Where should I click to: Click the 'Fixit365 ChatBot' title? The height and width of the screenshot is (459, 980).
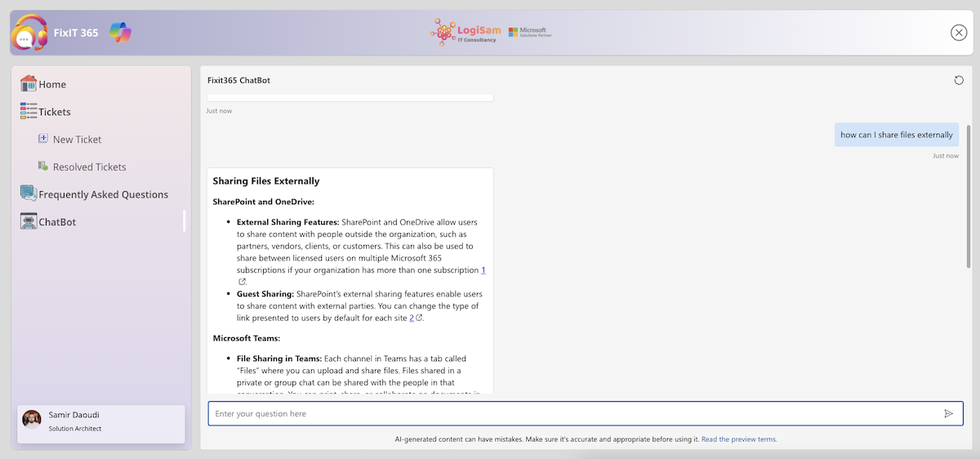point(238,80)
